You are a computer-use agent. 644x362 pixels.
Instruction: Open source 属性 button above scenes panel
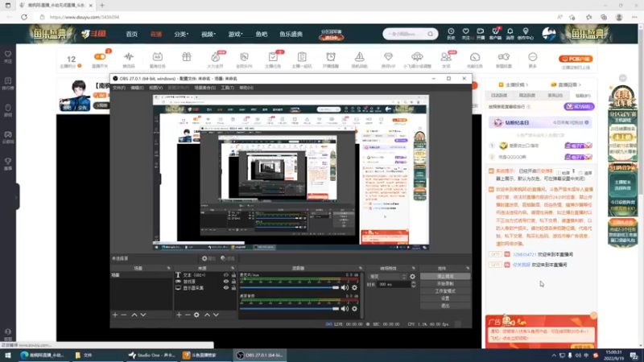coord(208,258)
